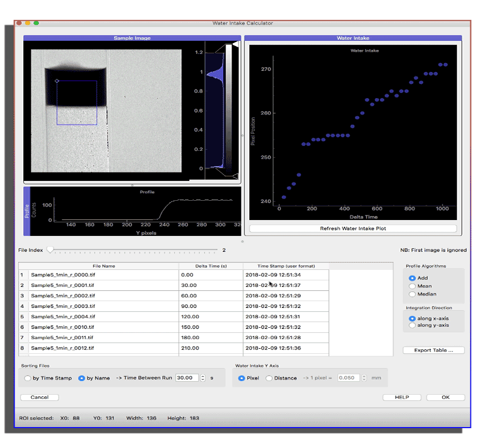Click the File Name column header

pos(104,266)
